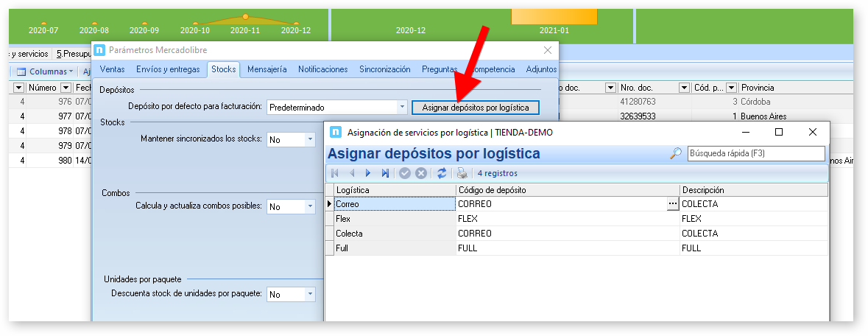868x336 pixels.
Task: Jump to last record in navigator
Action: (x=385, y=173)
